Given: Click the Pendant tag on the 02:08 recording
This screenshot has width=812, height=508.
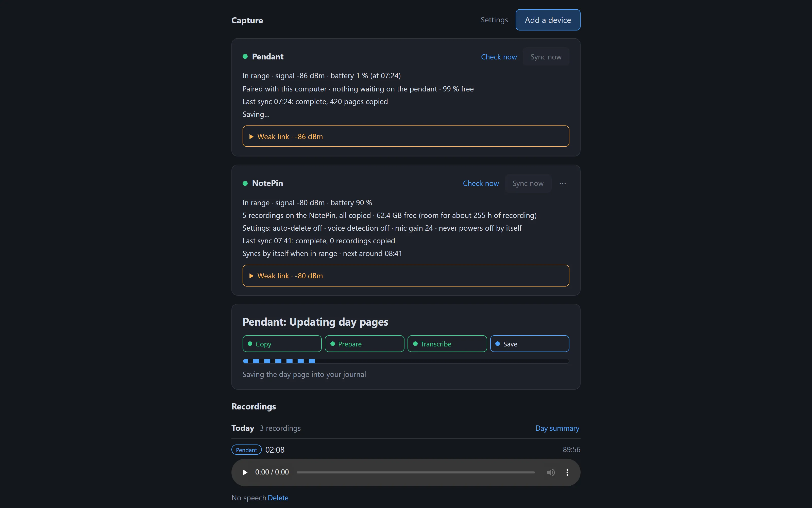Looking at the screenshot, I should tap(246, 450).
